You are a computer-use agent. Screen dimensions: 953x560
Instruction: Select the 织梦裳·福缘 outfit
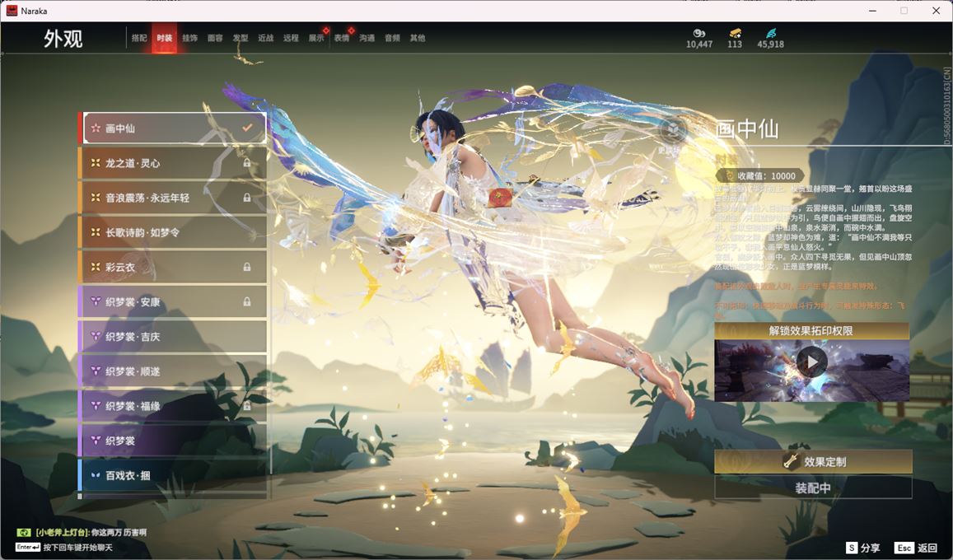[x=173, y=406]
